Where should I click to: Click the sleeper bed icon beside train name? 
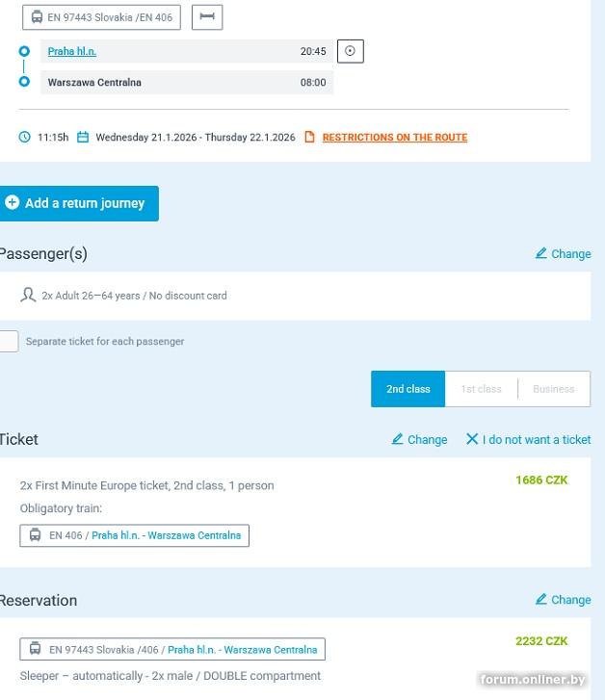[x=207, y=17]
